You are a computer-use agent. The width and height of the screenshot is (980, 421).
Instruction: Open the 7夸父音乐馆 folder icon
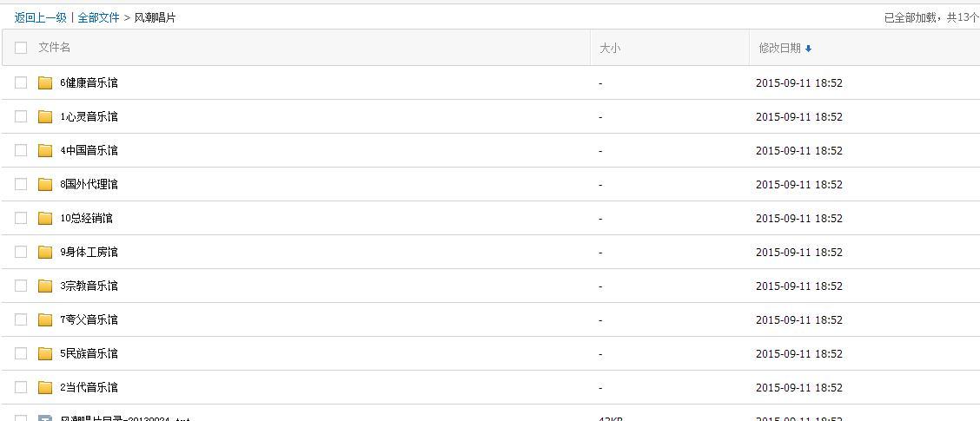[45, 319]
